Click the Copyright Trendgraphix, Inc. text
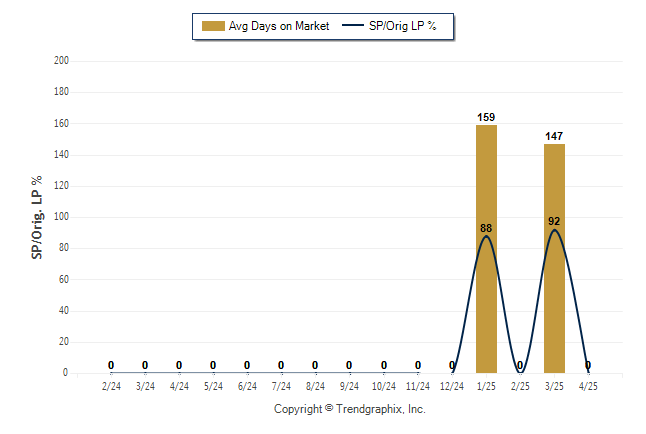646x434 pixels. pyautogui.click(x=350, y=409)
